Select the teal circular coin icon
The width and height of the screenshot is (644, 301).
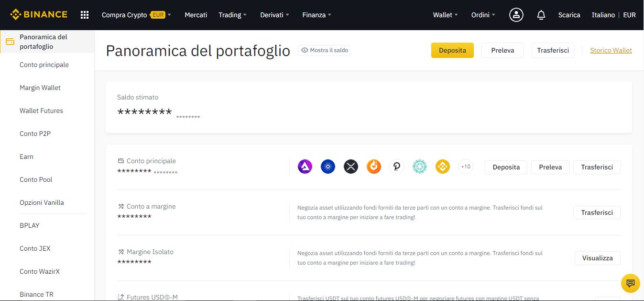pyautogui.click(x=420, y=167)
